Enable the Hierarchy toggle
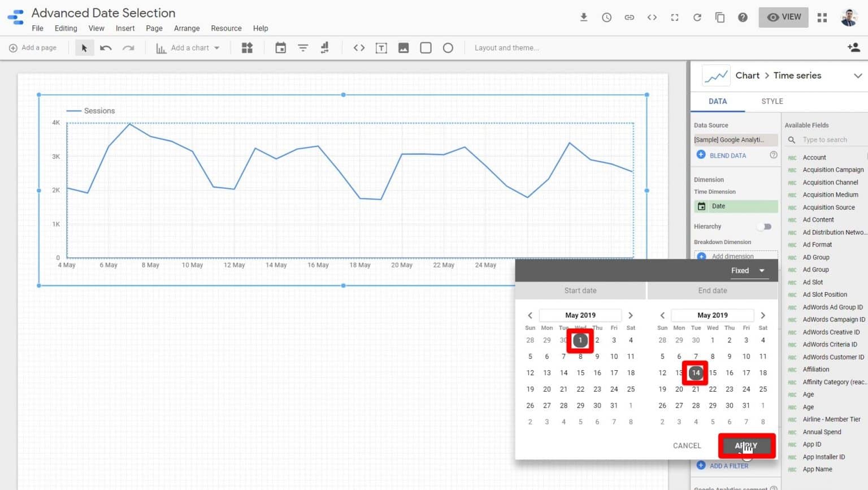This screenshot has height=490, width=868. point(764,226)
